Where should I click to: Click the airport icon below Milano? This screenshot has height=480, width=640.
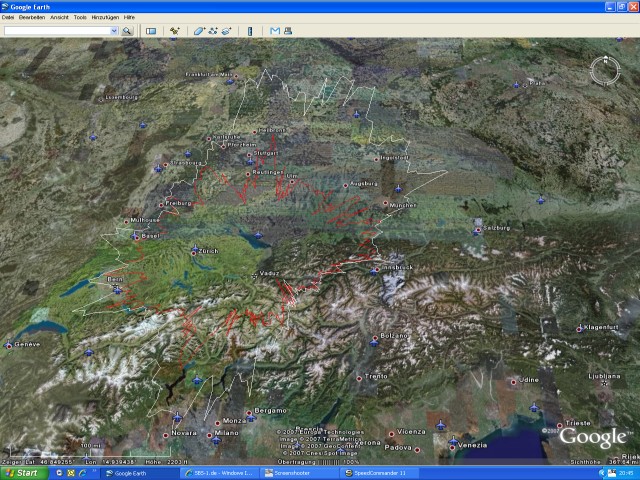pyautogui.click(x=216, y=440)
